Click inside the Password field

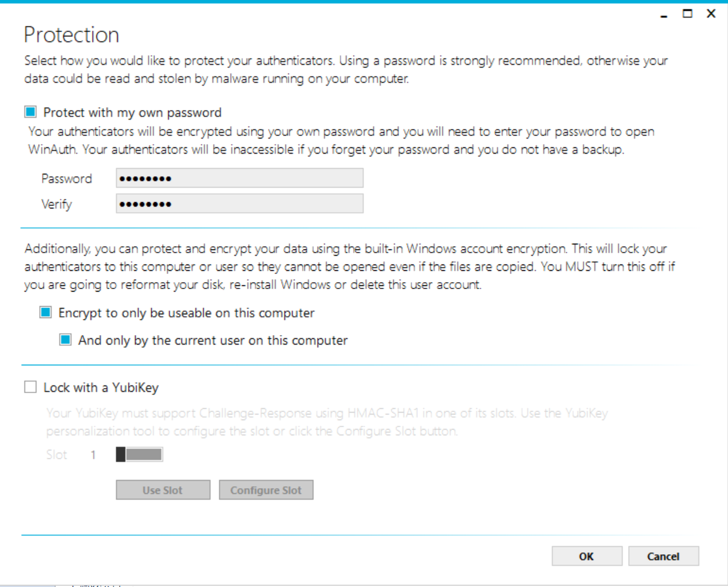240,178
